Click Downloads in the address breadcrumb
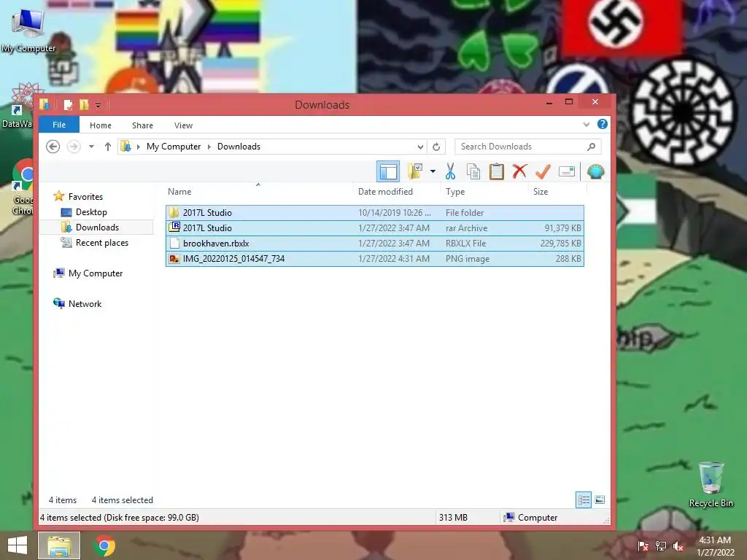 tap(239, 147)
